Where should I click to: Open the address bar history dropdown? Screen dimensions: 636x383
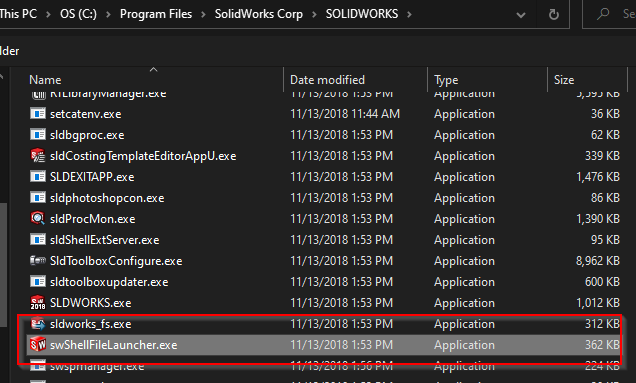[x=521, y=15]
